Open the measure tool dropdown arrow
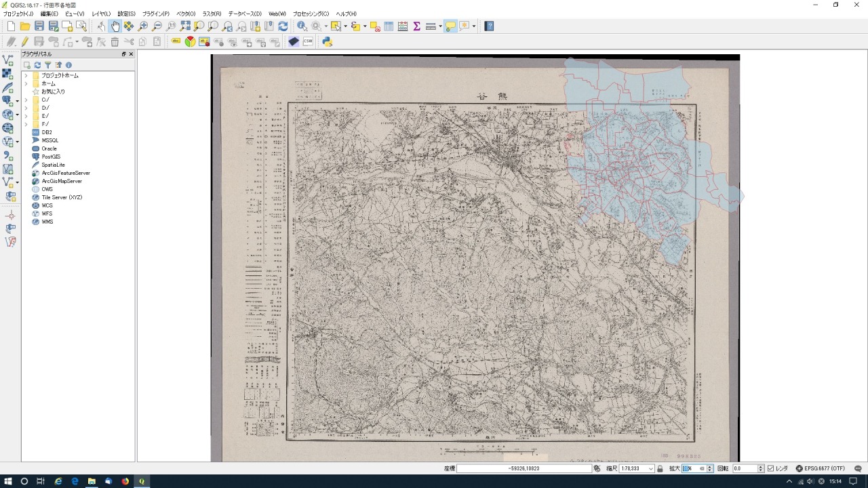868x488 pixels. point(440,26)
